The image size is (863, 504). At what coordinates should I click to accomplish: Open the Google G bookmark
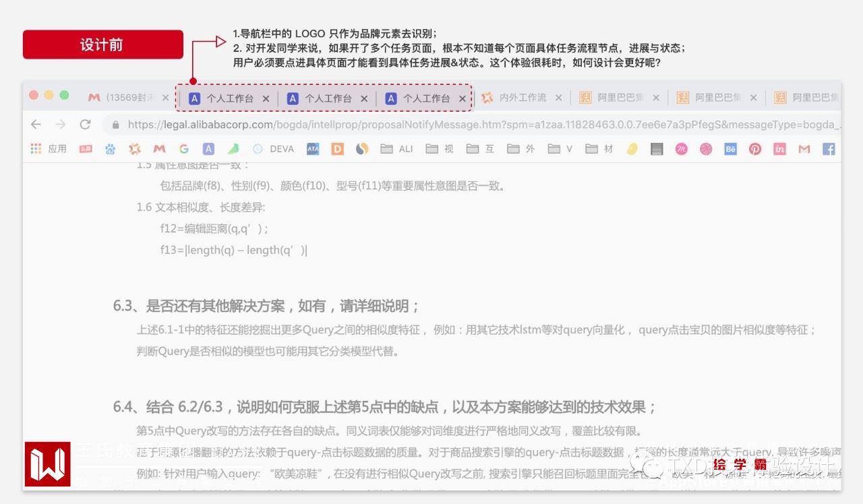[x=184, y=149]
